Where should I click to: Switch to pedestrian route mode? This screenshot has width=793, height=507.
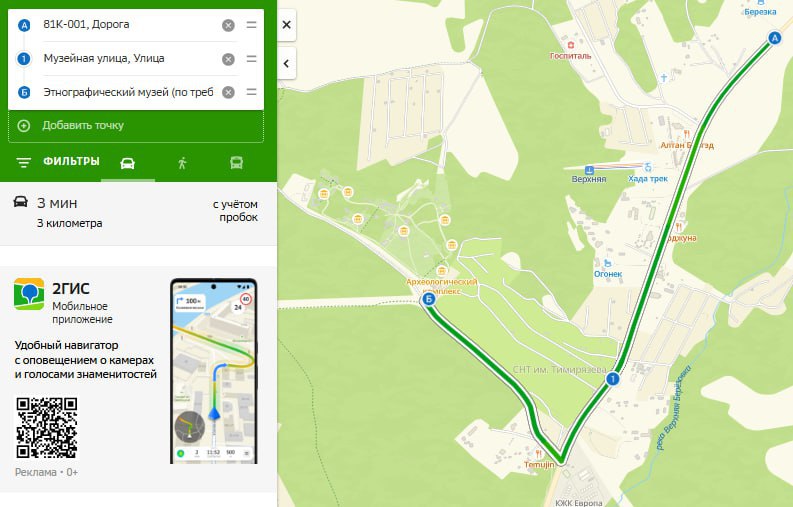coord(182,163)
